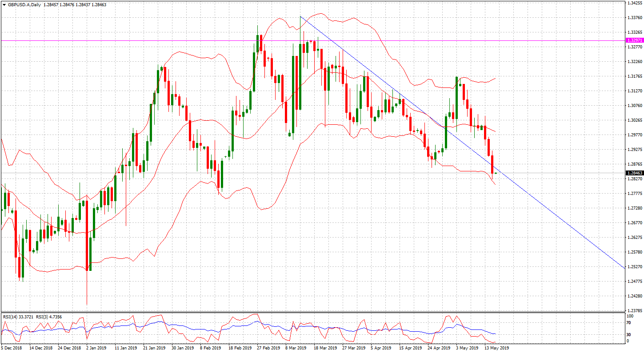This screenshot has height=353, width=644.
Task: Click the 1.23785 price axis label
Action: tap(634, 311)
